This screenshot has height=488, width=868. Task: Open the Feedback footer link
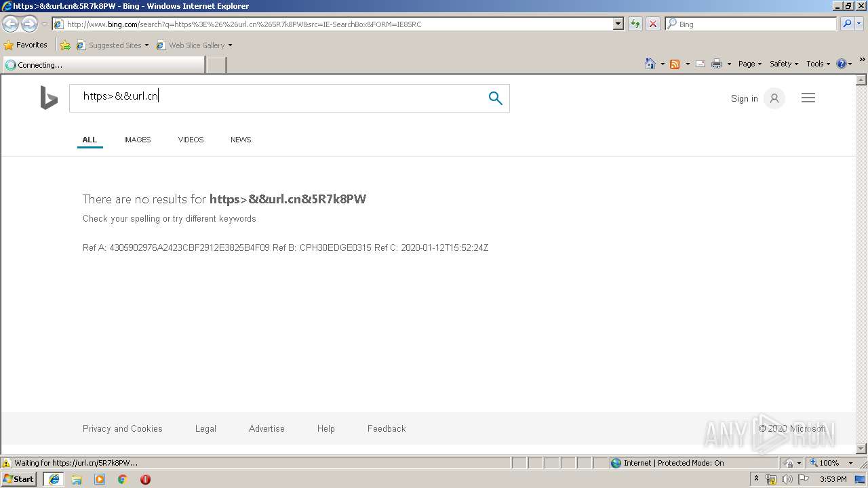pos(387,428)
